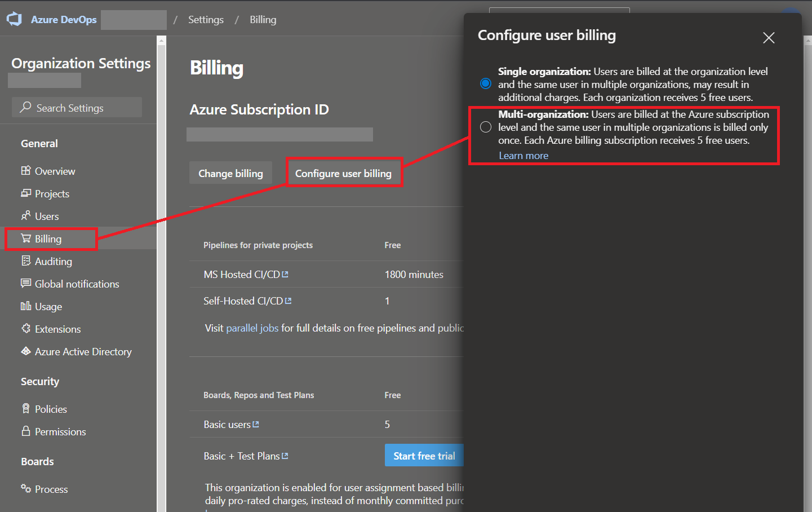
Task: Select the Single organization billing option
Action: click(x=485, y=83)
